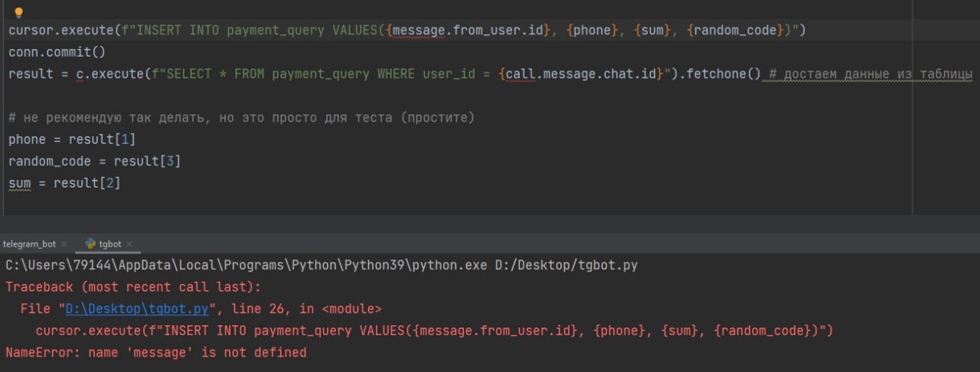Screen dimensions: 980x372
Task: Click the Russian comment starting 'не рекомендую'
Action: pos(241,119)
